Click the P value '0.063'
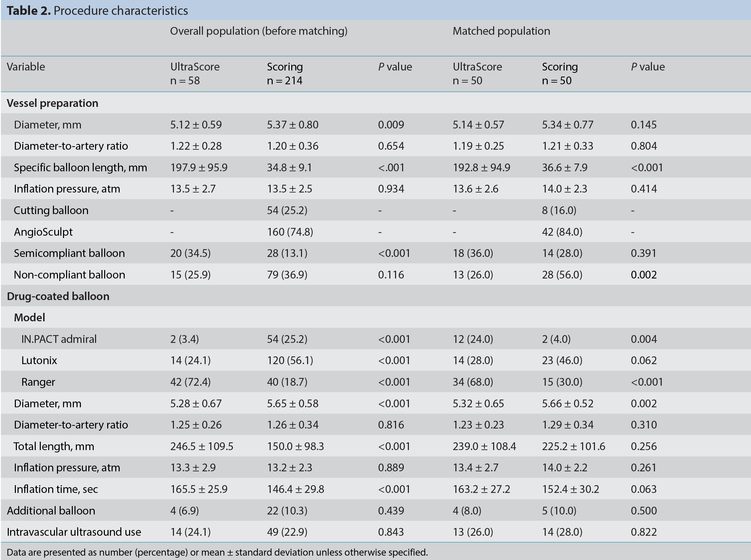Image resolution: width=751 pixels, height=560 pixels. point(643,489)
